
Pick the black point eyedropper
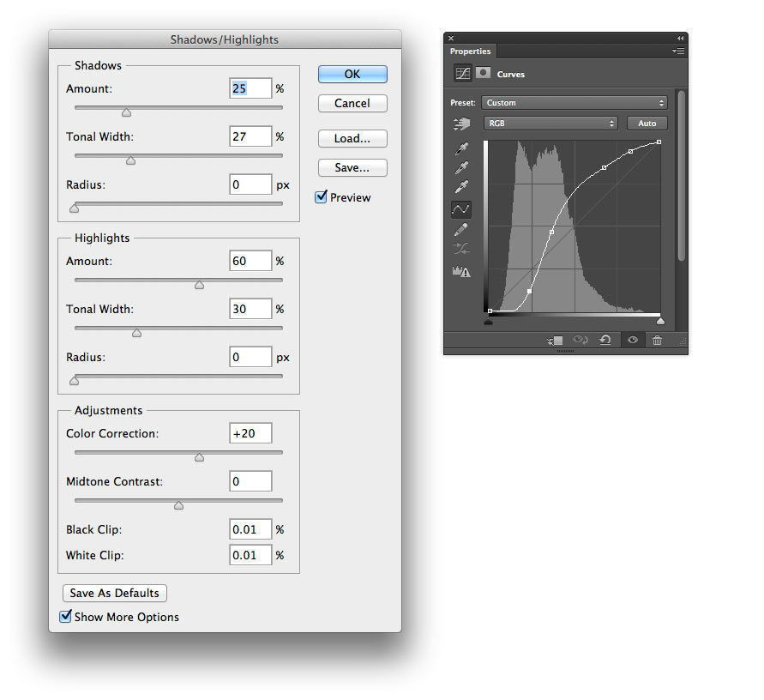pyautogui.click(x=461, y=148)
